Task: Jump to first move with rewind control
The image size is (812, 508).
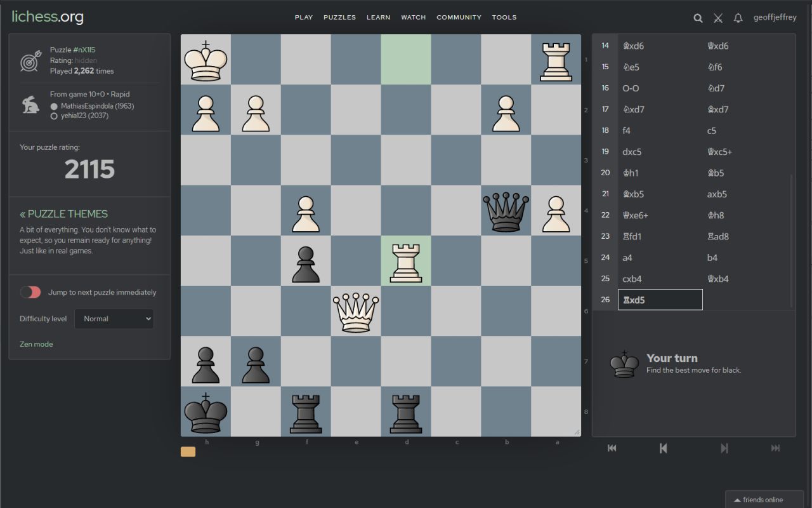Action: 612,448
